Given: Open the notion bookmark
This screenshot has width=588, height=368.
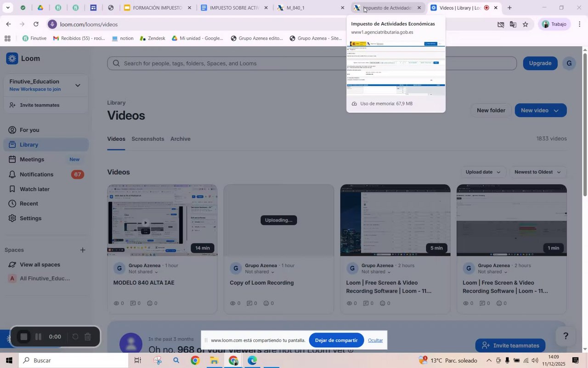Looking at the screenshot, I should tap(123, 38).
